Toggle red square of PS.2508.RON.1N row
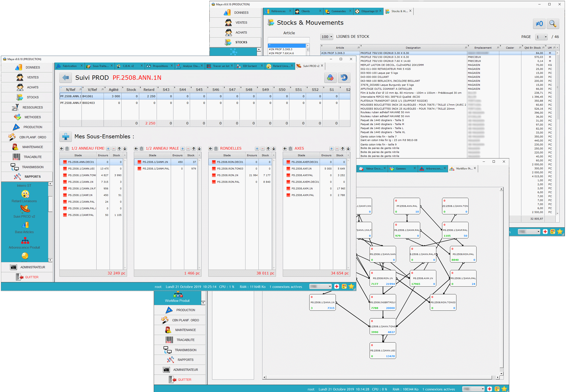566x392 pixels. click(214, 175)
